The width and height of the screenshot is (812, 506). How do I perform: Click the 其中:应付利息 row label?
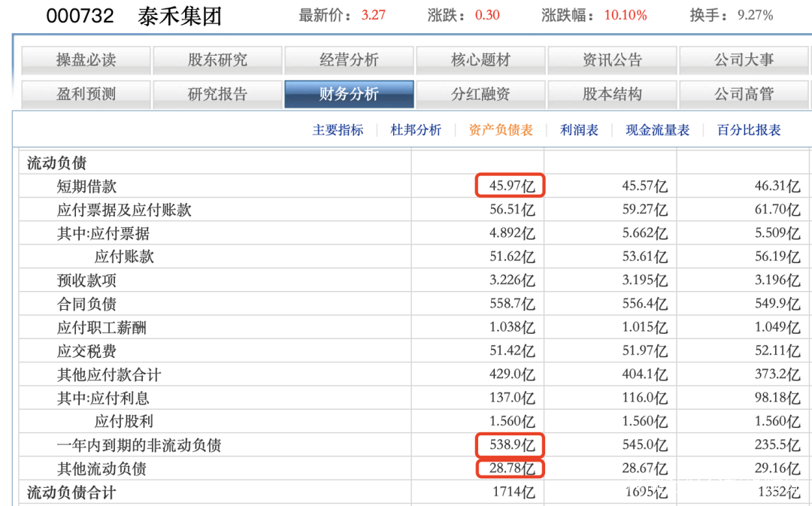coord(103,398)
